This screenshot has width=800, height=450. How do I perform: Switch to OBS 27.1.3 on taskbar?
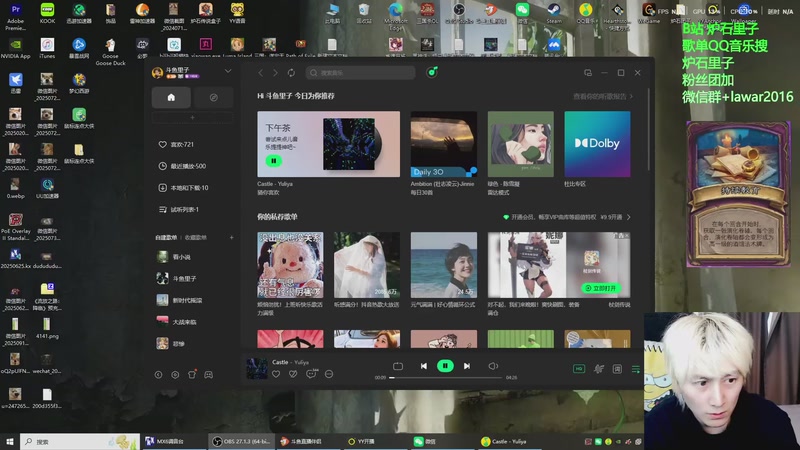[242, 441]
